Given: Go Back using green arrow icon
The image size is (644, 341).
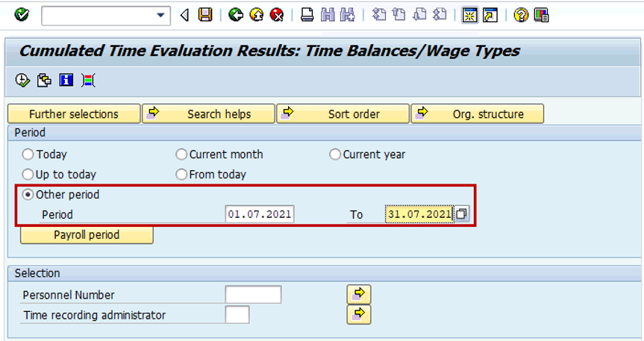Looking at the screenshot, I should coord(236,15).
